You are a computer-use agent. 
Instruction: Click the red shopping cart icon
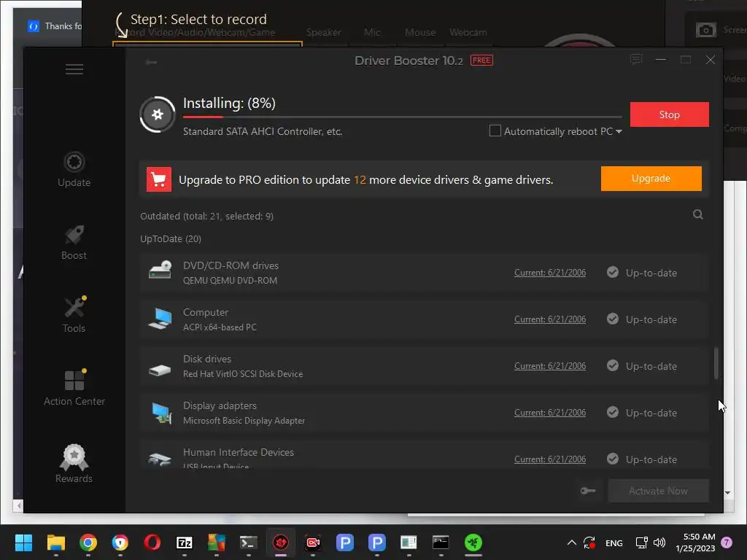pyautogui.click(x=158, y=179)
